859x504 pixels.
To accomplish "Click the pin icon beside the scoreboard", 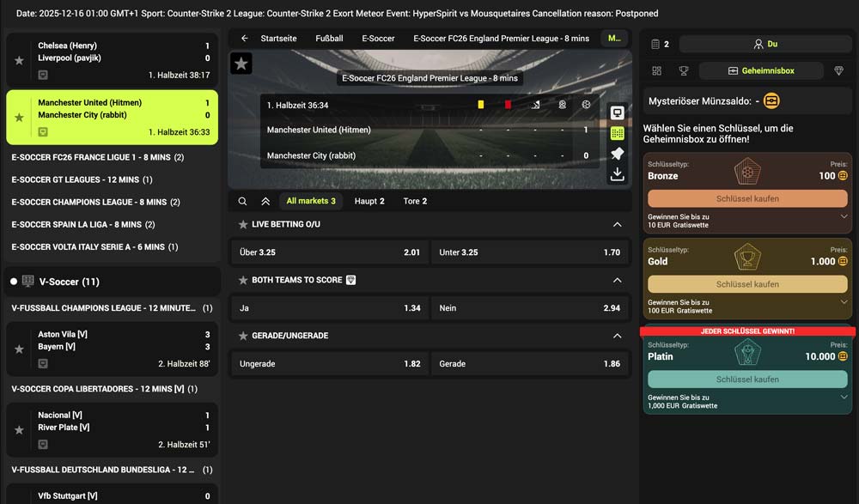I will point(618,153).
